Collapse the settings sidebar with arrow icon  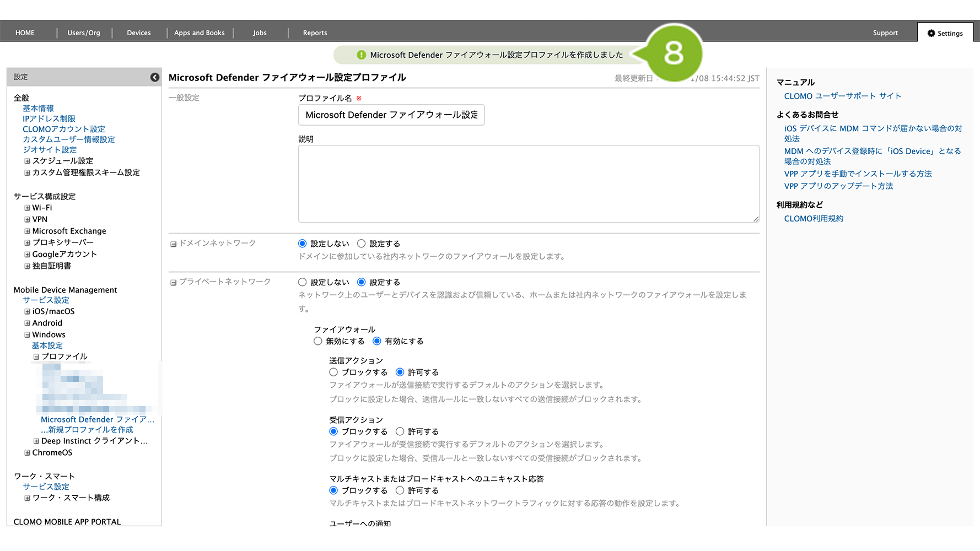click(155, 77)
